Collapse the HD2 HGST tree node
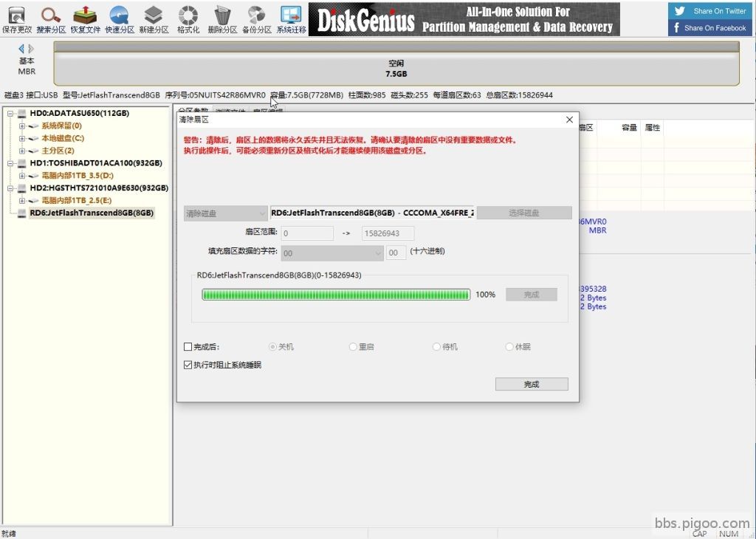This screenshot has height=539, width=756. coord(10,188)
